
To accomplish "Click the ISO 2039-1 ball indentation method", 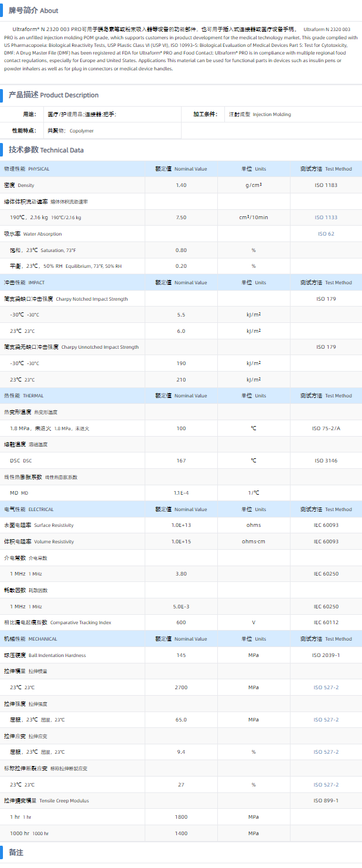I will click(326, 655).
